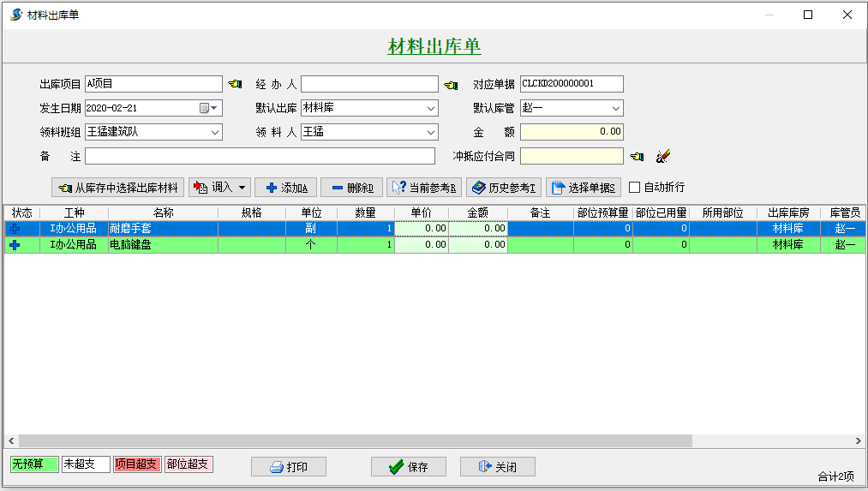Click 从库存中选择出库材料 toolbar button
This screenshot has width=868, height=491.
coord(118,188)
